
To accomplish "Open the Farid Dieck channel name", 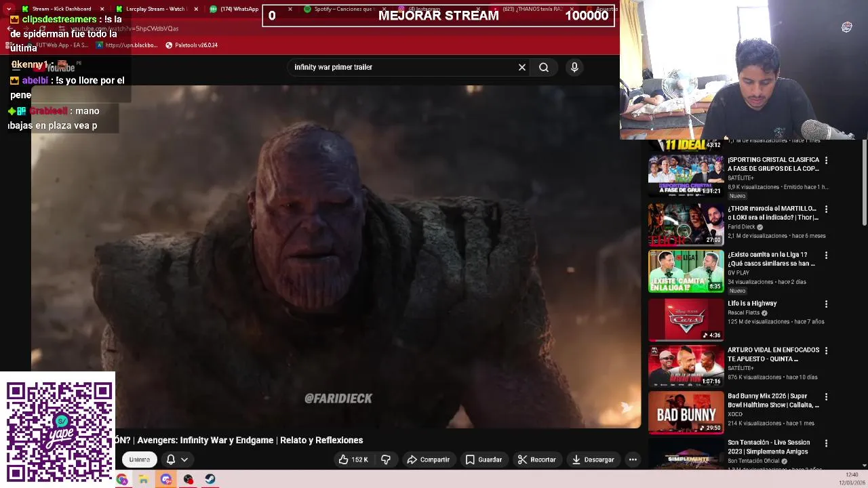I will tap(741, 227).
